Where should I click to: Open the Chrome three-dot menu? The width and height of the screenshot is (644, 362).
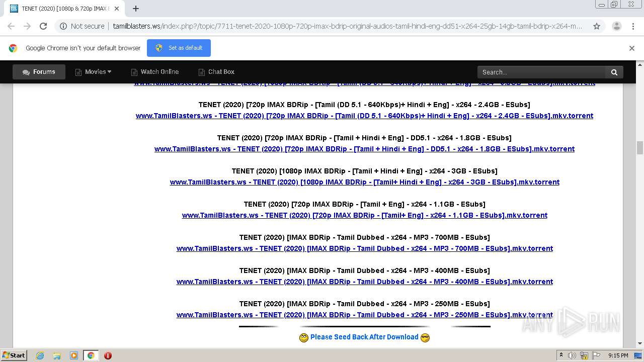(x=633, y=26)
